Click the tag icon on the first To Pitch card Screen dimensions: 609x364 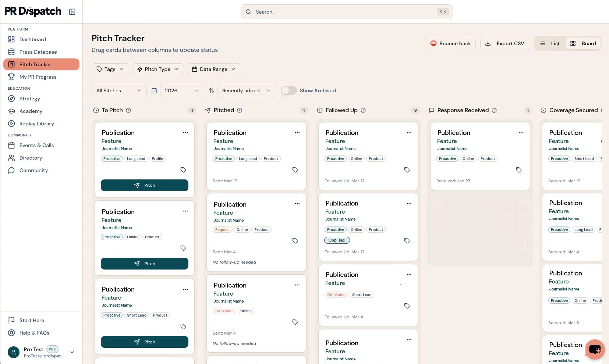183,170
